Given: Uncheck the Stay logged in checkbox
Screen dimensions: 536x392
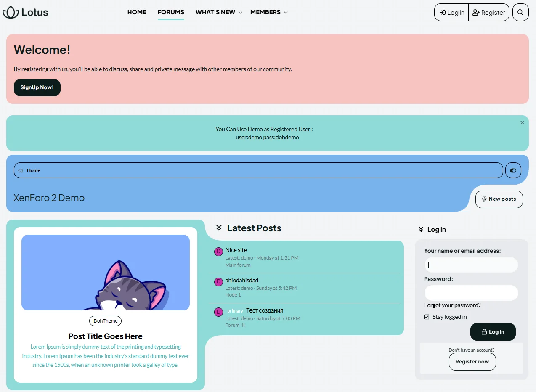Looking at the screenshot, I should 427,317.
